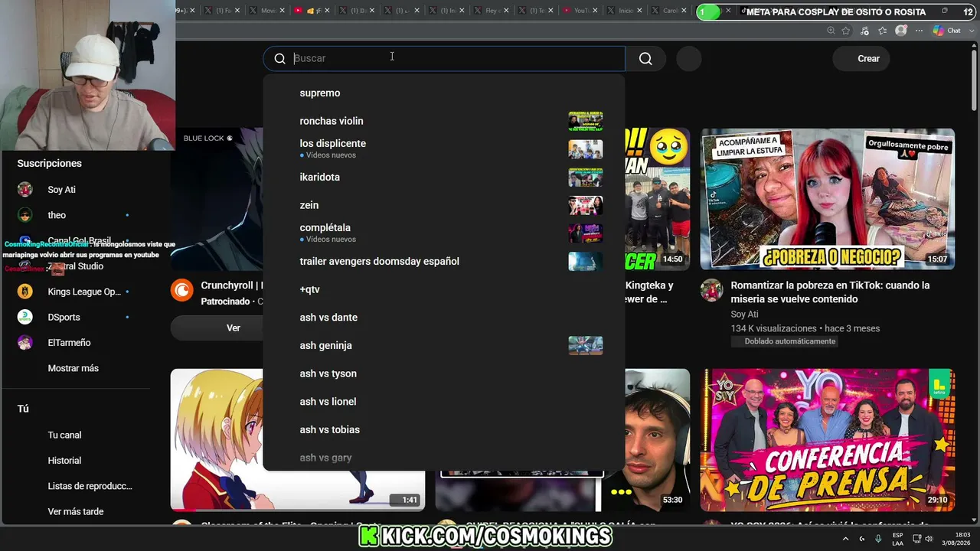Screen dimensions: 980x551
Task: Pick the ronchas violin suggestion
Action: click(444, 121)
